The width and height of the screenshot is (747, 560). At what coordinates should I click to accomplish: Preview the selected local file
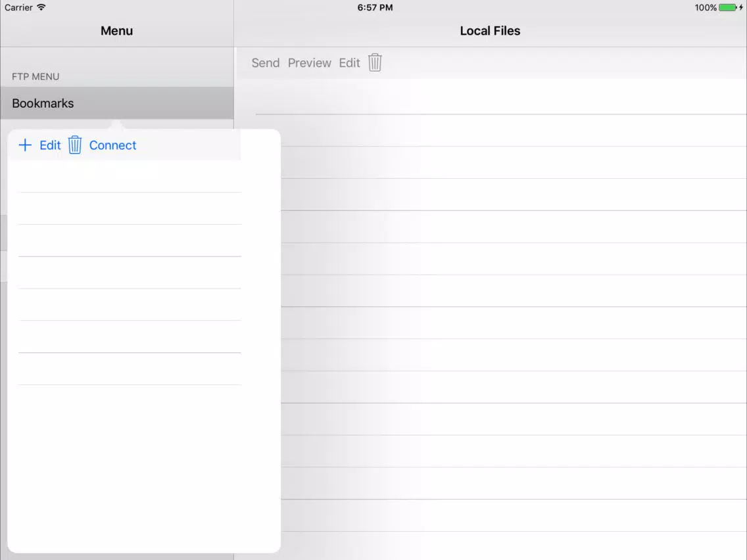tap(309, 63)
